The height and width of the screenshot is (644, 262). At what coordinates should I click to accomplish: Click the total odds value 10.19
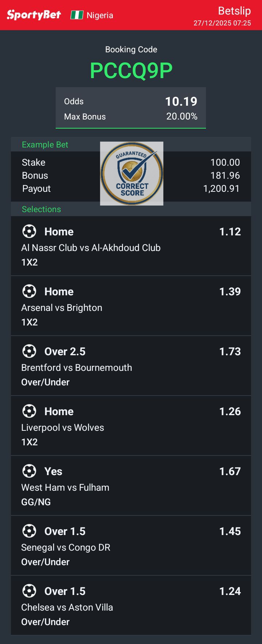point(181,101)
